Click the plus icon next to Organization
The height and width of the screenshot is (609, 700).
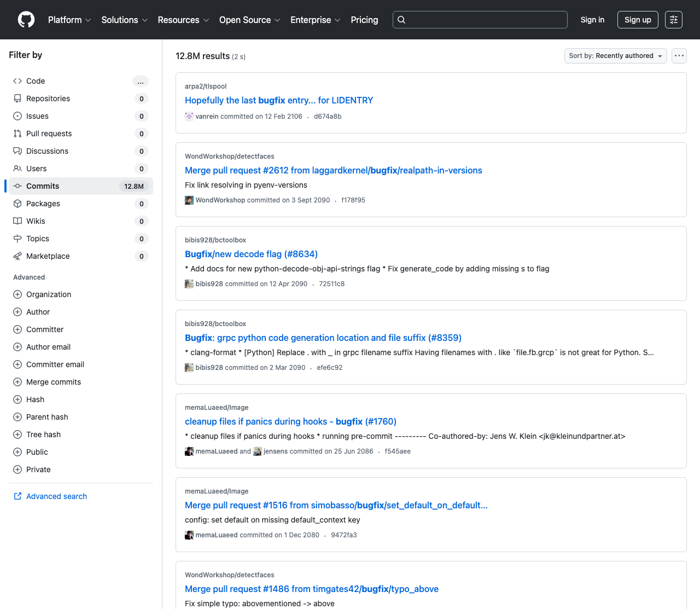pyautogui.click(x=17, y=294)
